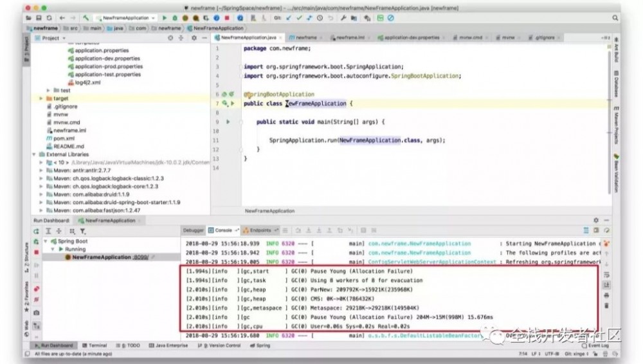Select the Endpoints tab
The image size is (643, 364).
coord(260,231)
